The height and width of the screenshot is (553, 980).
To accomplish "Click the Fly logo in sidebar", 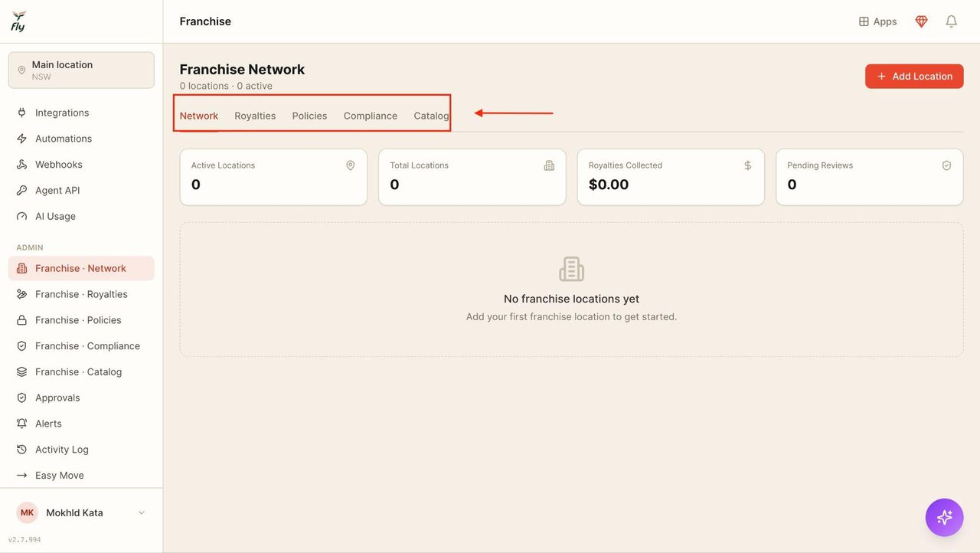I will pos(18,21).
